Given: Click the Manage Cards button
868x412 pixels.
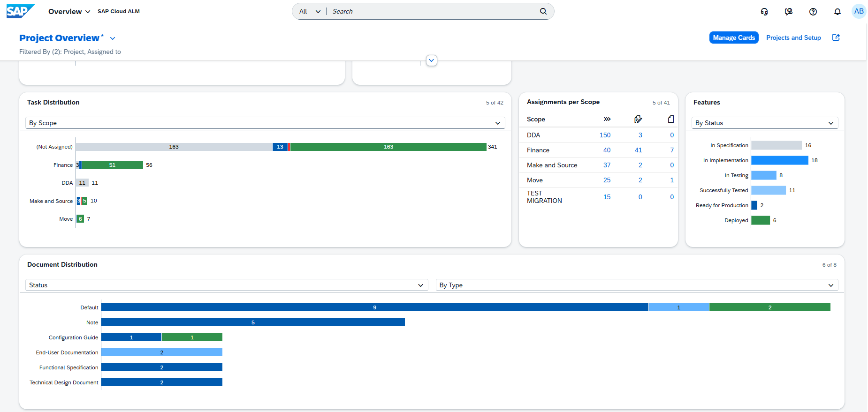Looking at the screenshot, I should click(733, 37).
